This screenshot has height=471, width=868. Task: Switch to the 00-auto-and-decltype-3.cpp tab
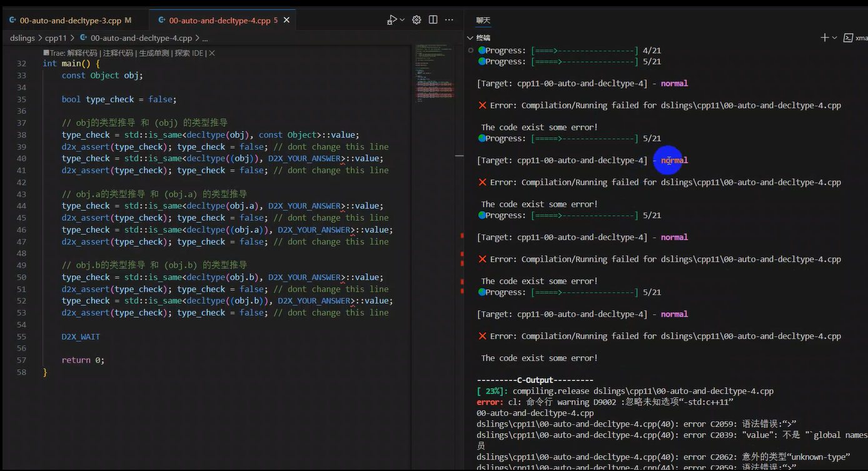71,21
